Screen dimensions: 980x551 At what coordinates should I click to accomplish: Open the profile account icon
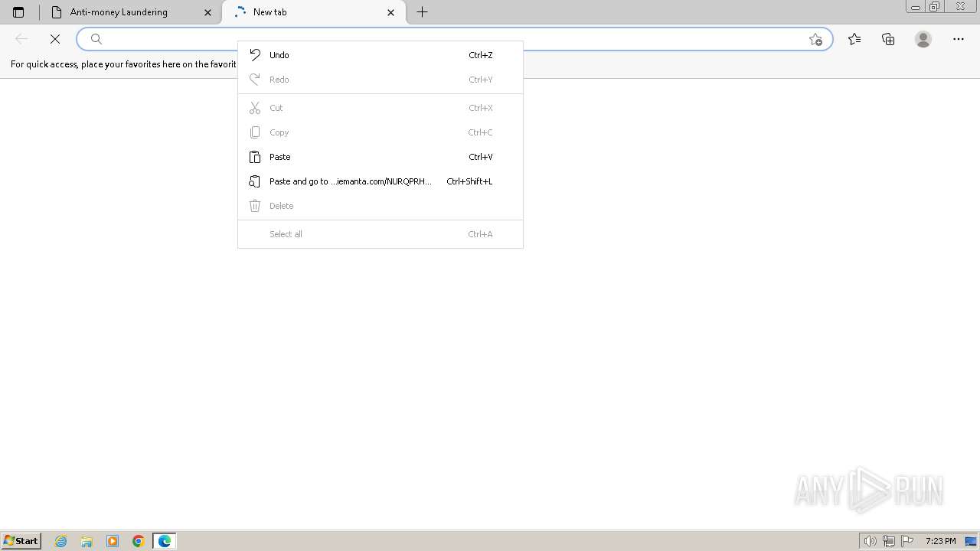(x=923, y=39)
